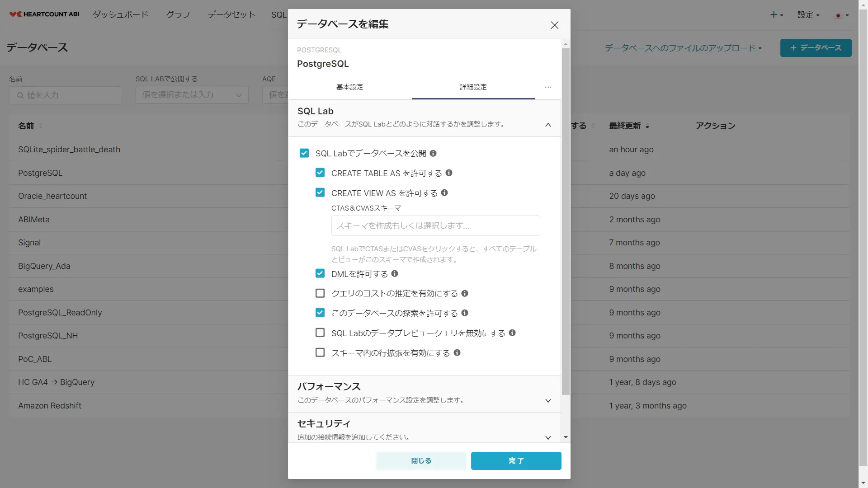Click the more options ellipsis icon beside tabs
868x488 pixels.
tap(548, 87)
